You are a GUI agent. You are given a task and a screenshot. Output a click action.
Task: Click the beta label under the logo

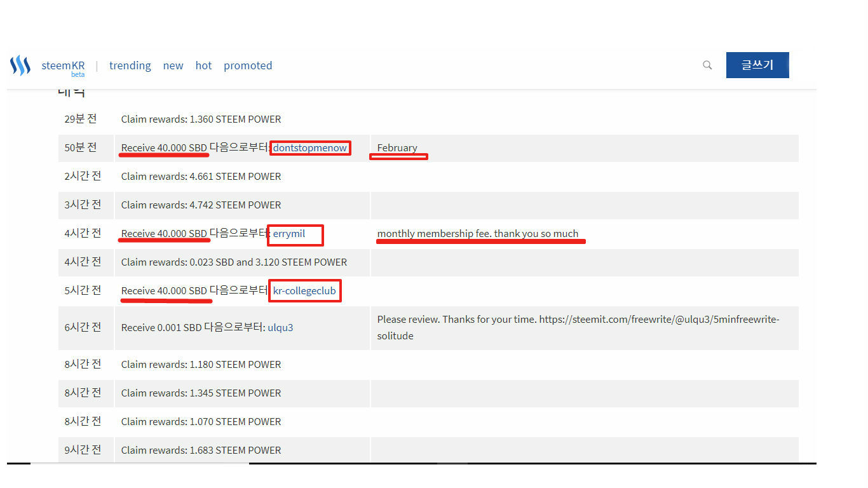coord(78,74)
